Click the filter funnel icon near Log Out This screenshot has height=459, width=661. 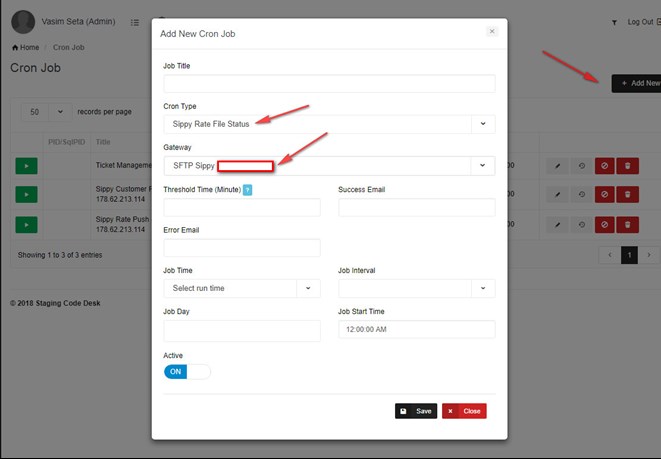[613, 22]
